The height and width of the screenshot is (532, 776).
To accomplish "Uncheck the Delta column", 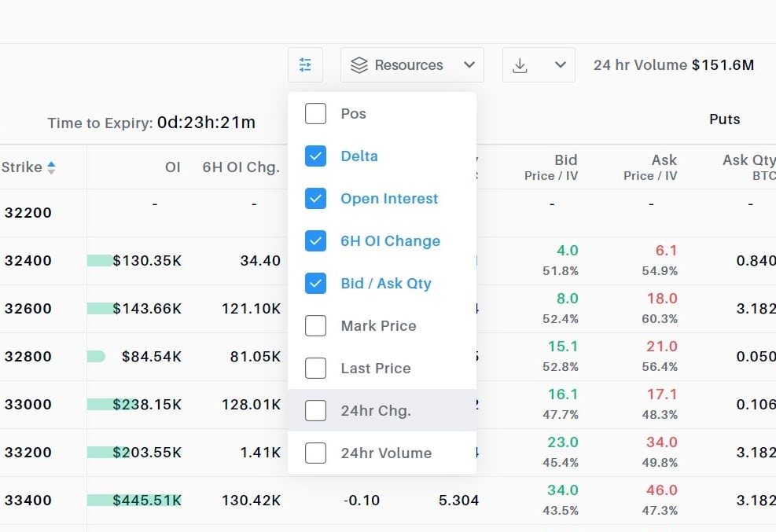I will click(315, 156).
